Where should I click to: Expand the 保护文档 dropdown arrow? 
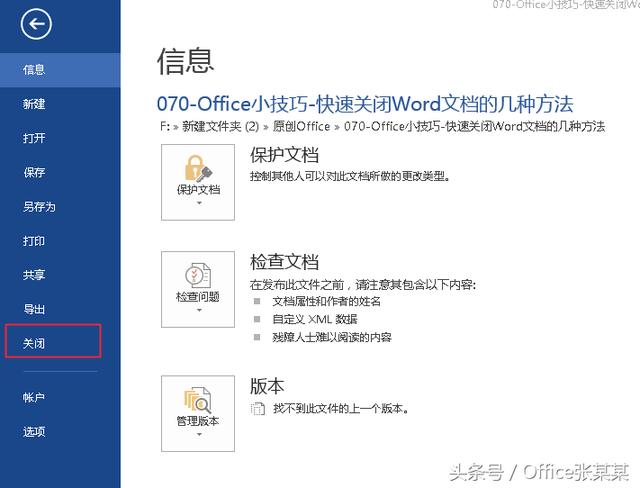[x=199, y=203]
